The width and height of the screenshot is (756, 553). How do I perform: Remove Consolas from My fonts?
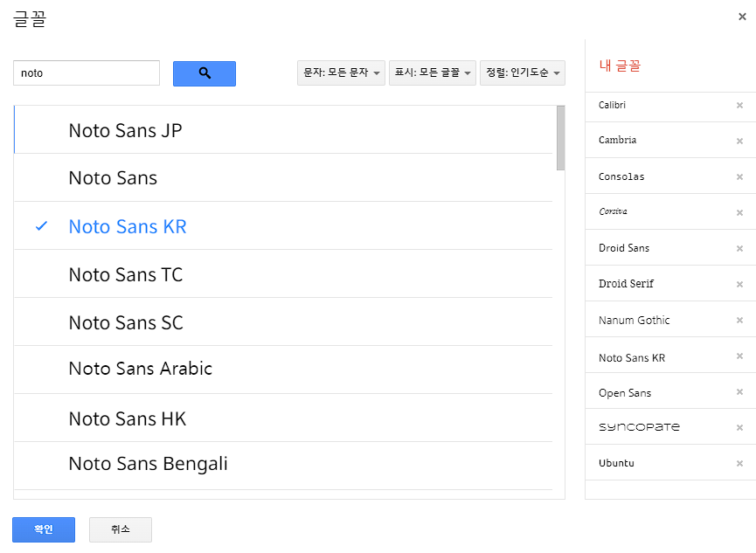[739, 177]
